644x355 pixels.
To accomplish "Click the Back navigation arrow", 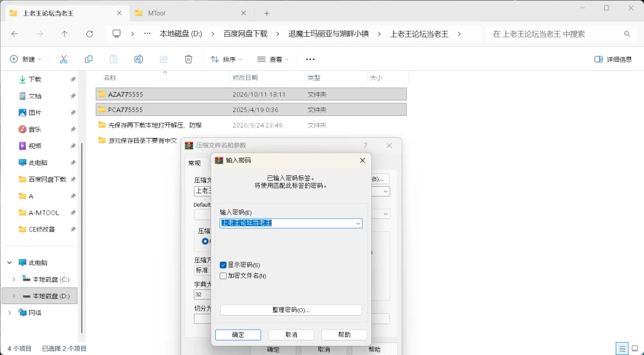I will 15,34.
